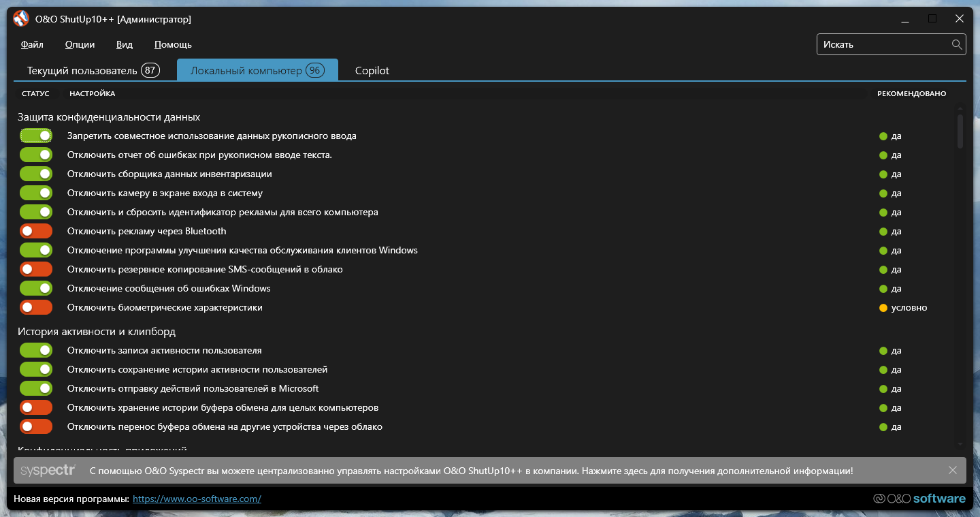This screenshot has height=517, width=980.
Task: Maximize the O&O ShutUp10++ window
Action: [x=932, y=19]
